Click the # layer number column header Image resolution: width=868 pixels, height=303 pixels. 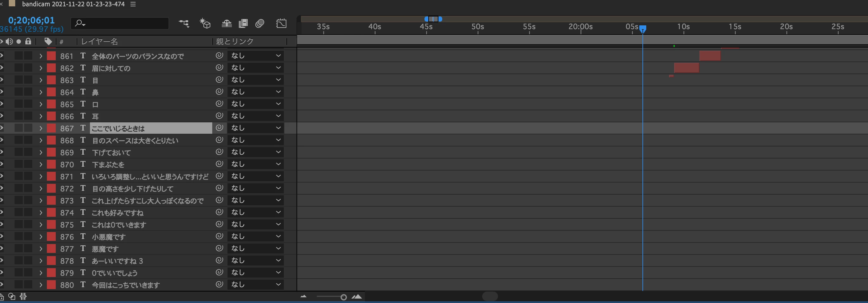[x=61, y=42]
